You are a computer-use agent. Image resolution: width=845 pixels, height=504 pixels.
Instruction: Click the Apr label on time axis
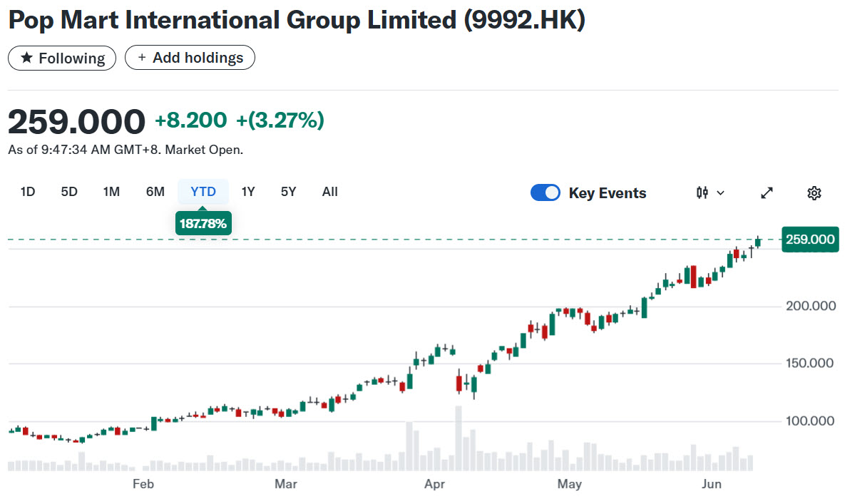[x=434, y=484]
